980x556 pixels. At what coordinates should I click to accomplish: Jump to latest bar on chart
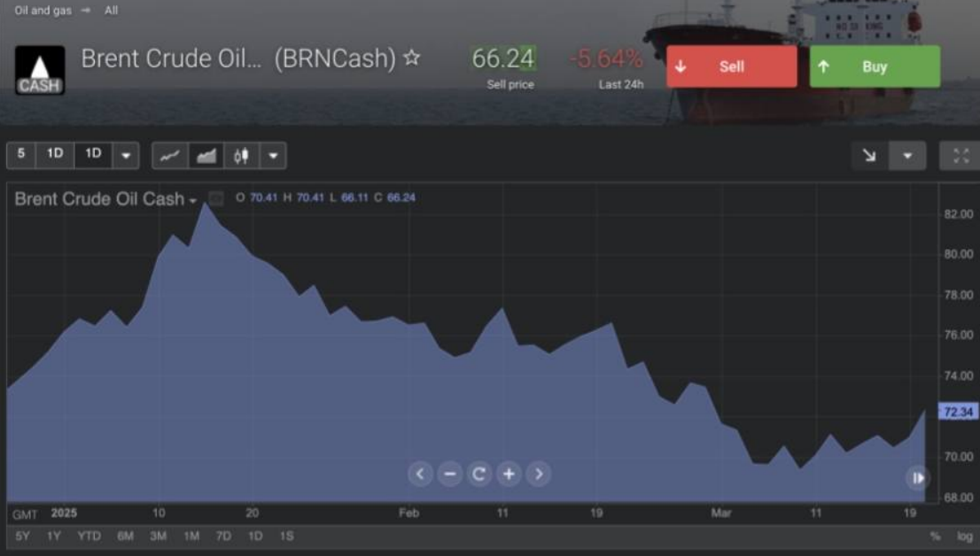point(917,478)
